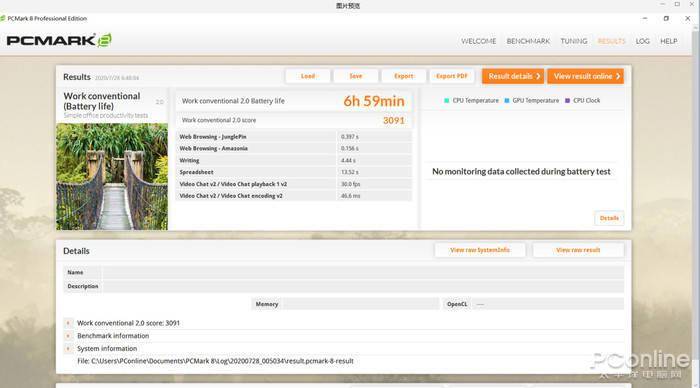Click the Load button
The height and width of the screenshot is (388, 700).
click(308, 76)
